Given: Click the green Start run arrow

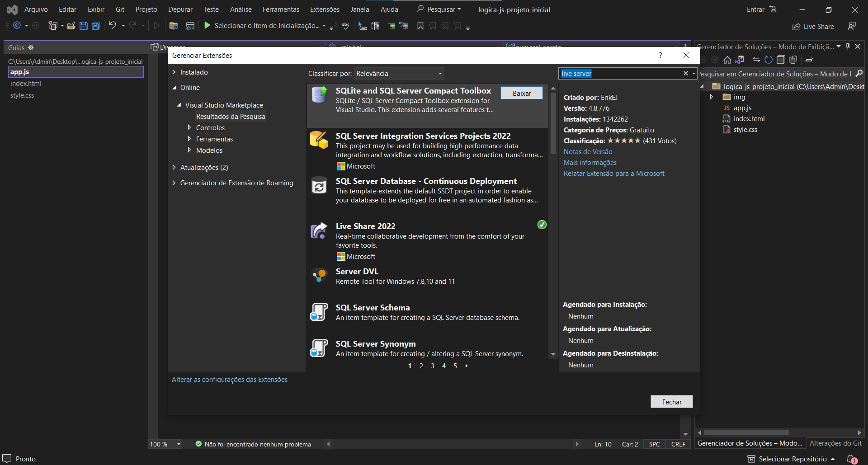Looking at the screenshot, I should tap(207, 25).
